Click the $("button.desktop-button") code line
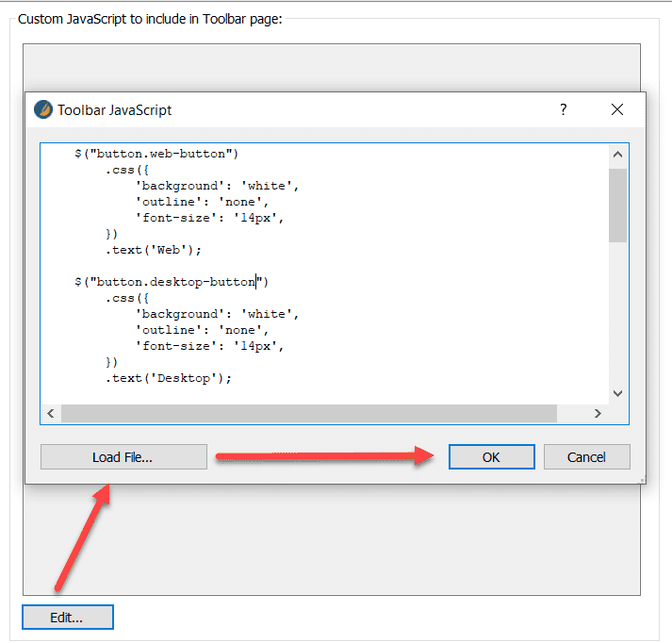 172,282
